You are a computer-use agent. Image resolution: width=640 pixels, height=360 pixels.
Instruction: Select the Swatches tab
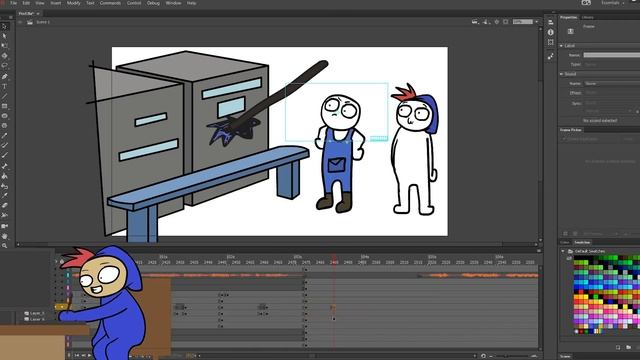(582, 242)
